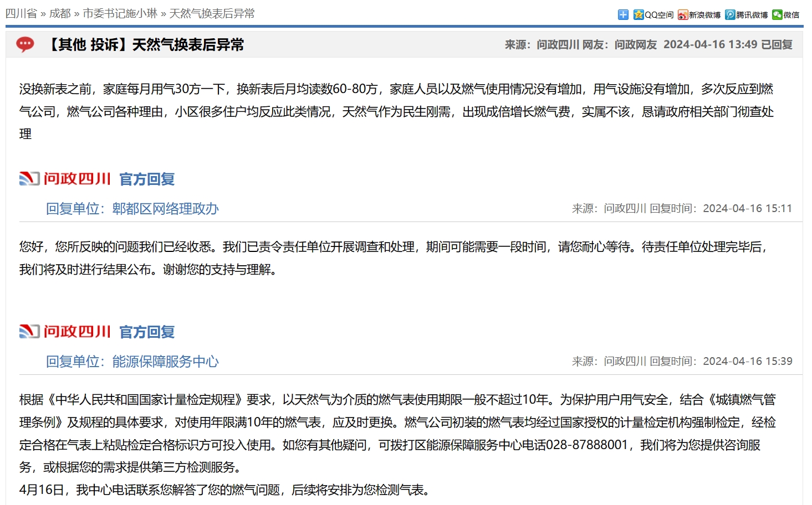This screenshot has height=505, width=812.
Task: Share the post to 腾讯微博
Action: (747, 14)
